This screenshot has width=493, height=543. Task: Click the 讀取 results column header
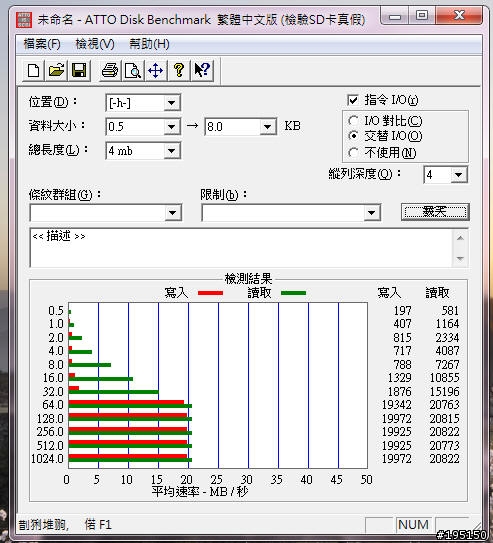pyautogui.click(x=437, y=293)
